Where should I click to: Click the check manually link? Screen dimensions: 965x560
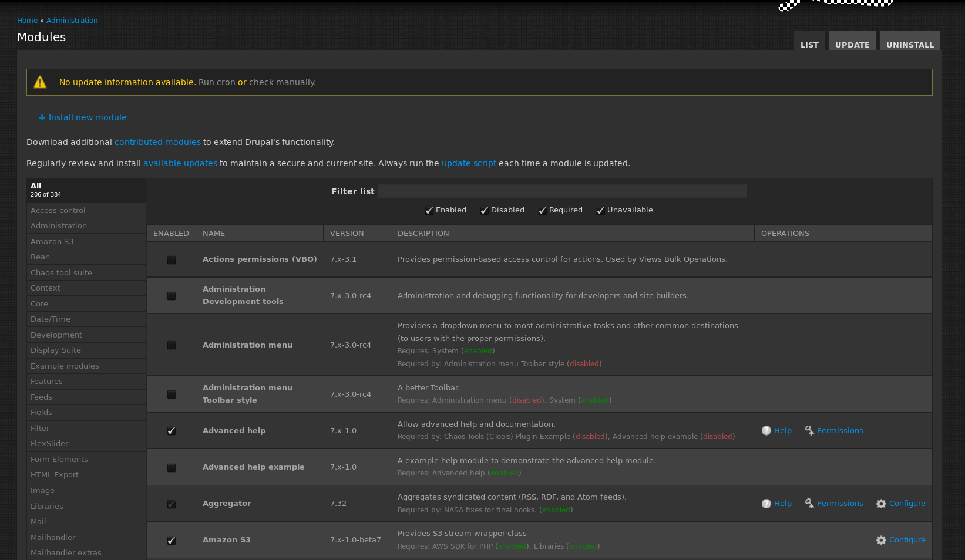[282, 82]
